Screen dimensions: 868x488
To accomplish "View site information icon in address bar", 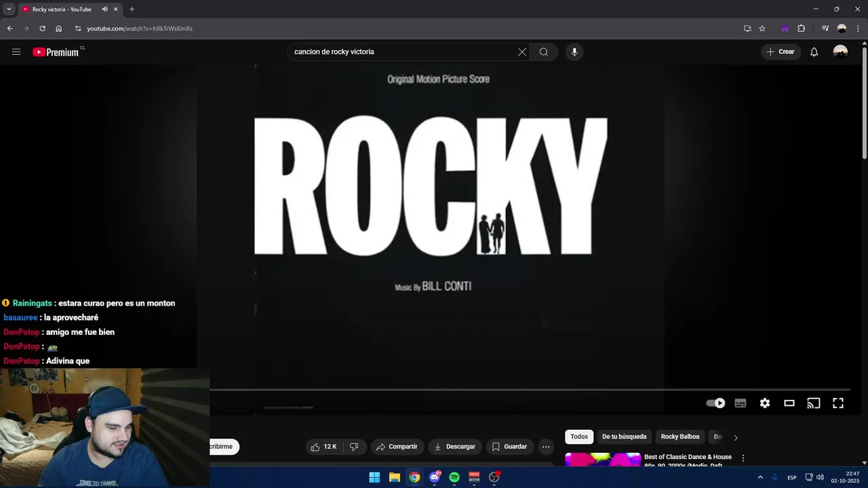I will click(x=78, y=28).
